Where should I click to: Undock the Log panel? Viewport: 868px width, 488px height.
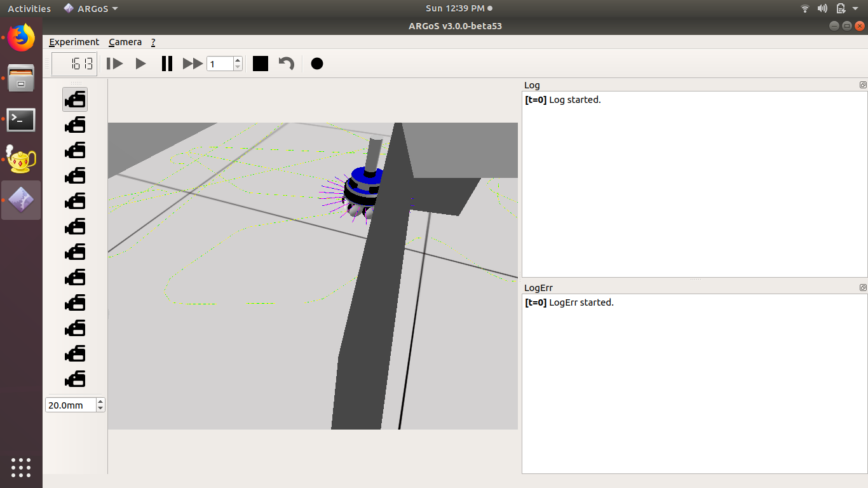point(863,85)
